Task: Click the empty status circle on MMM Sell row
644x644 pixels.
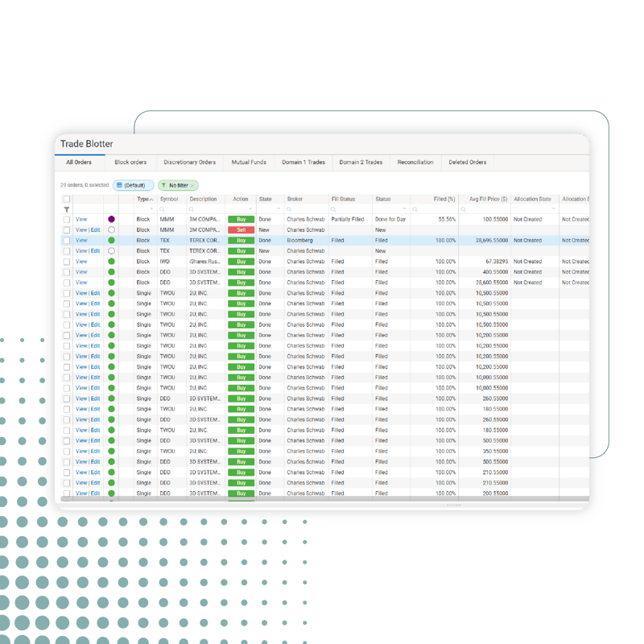Action: pyautogui.click(x=111, y=230)
